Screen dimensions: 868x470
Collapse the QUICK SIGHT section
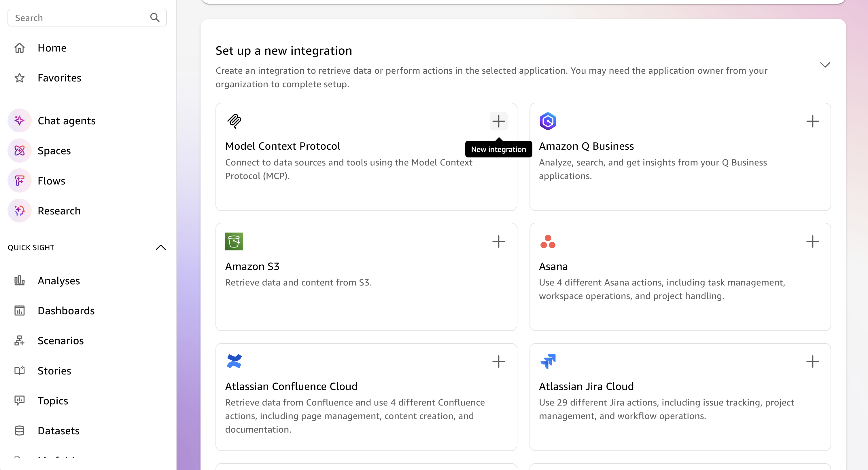point(161,248)
